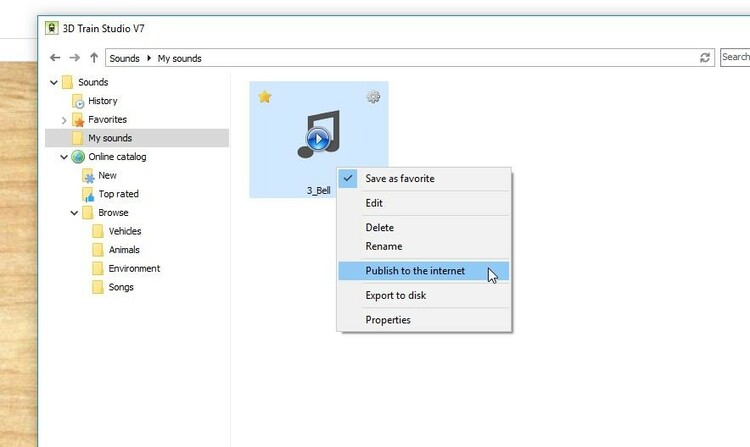This screenshot has height=447, width=750.
Task: Open the History folder
Action: coord(102,101)
